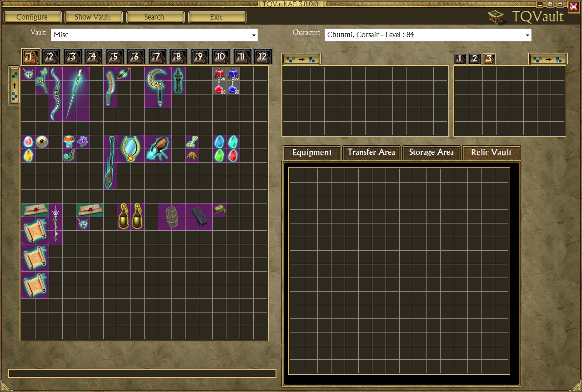Open vault bag tab 8
The image size is (582, 392).
pos(178,57)
